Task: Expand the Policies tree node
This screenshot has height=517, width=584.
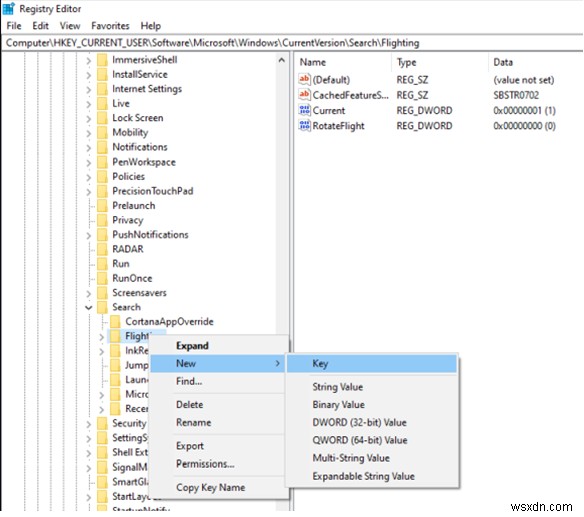Action: [x=89, y=177]
